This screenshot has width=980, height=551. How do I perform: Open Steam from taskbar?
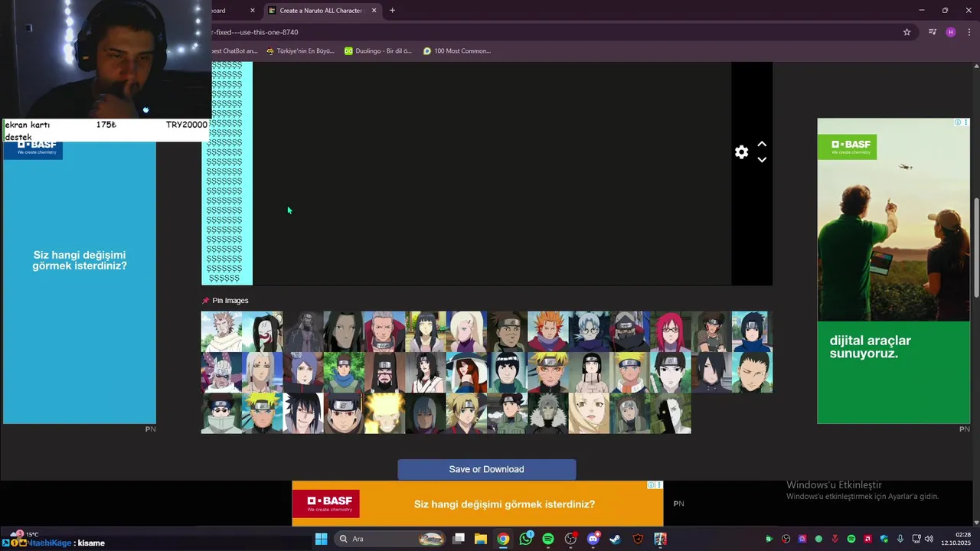[615, 539]
